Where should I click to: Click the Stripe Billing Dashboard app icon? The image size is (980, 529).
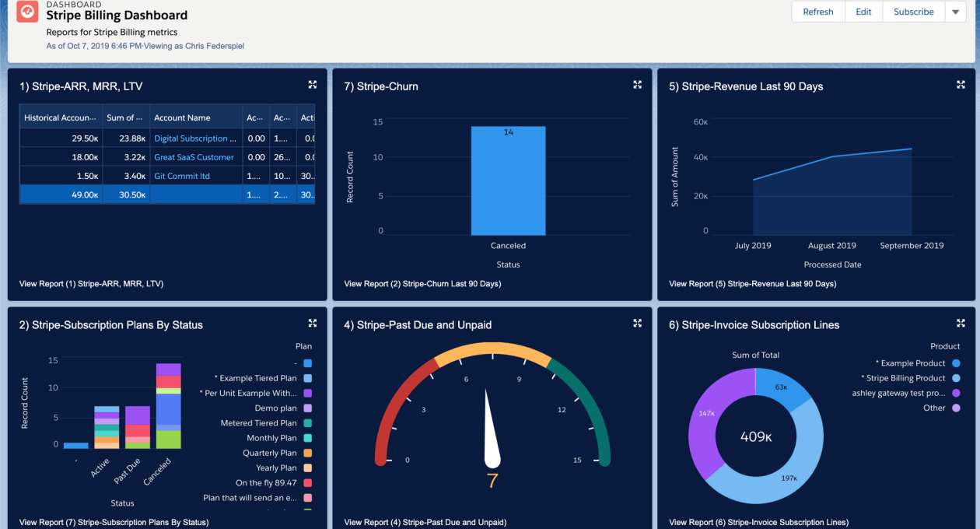pos(28,12)
